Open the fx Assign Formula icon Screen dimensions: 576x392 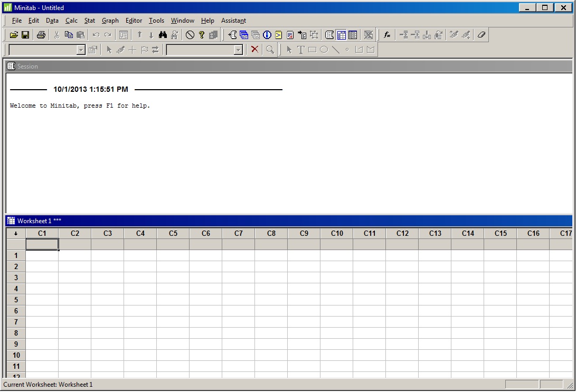click(387, 35)
